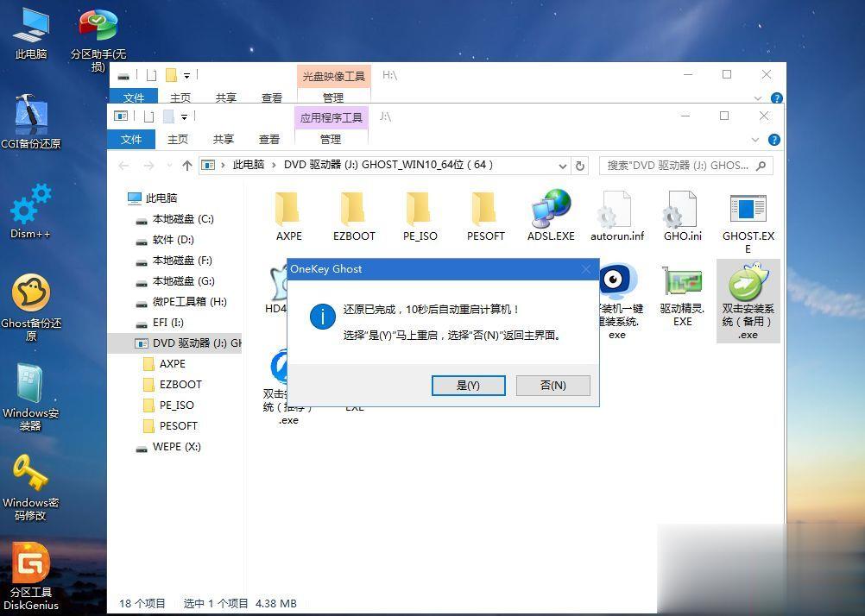
Task: Open Ghost备份还原 desktop icon
Action: coord(31,307)
